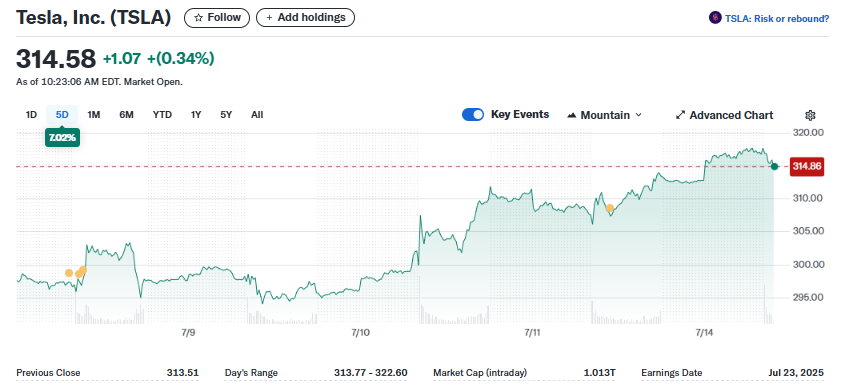Click the purple TSLA analysis avatar icon

click(x=715, y=18)
